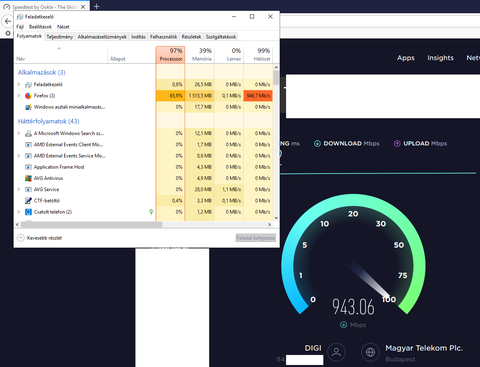Click the DIGI user profile icon

(336, 352)
